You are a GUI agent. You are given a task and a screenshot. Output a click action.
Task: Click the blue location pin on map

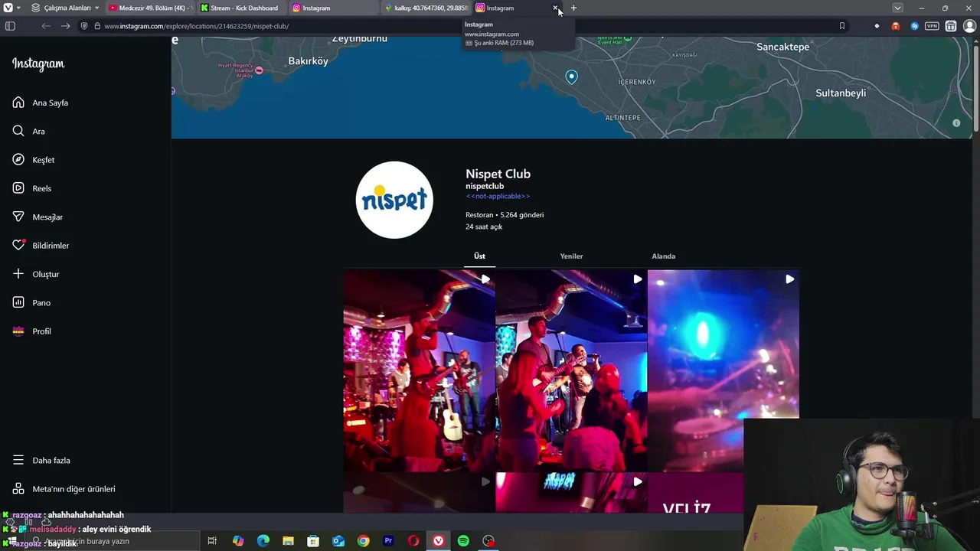coord(571,77)
